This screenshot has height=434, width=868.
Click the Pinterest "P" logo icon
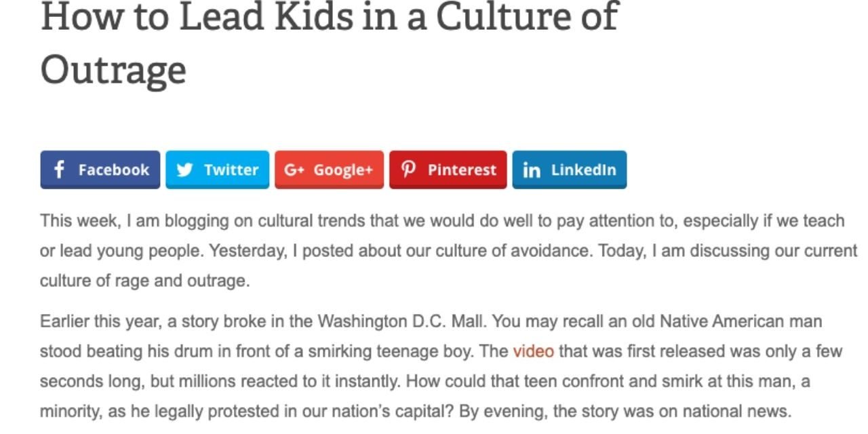[x=408, y=170]
